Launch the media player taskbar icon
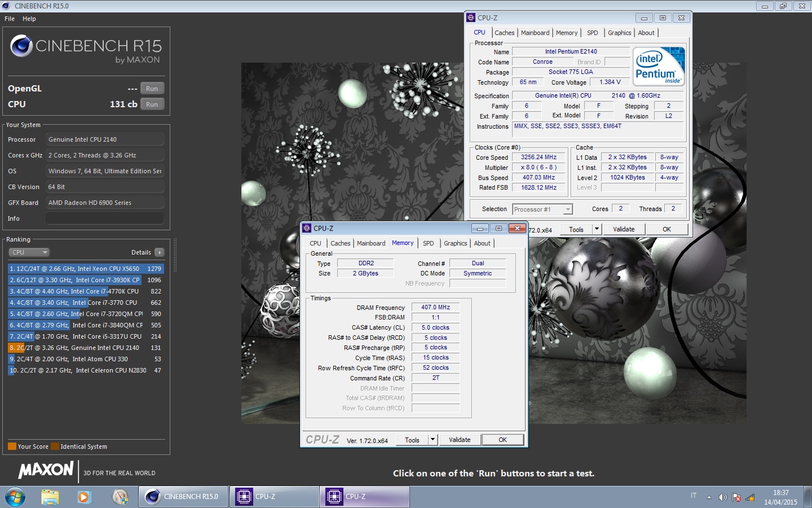812x508 pixels. (x=84, y=497)
